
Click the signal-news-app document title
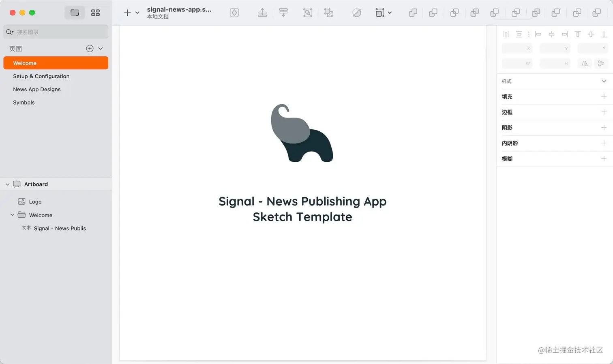tap(179, 9)
